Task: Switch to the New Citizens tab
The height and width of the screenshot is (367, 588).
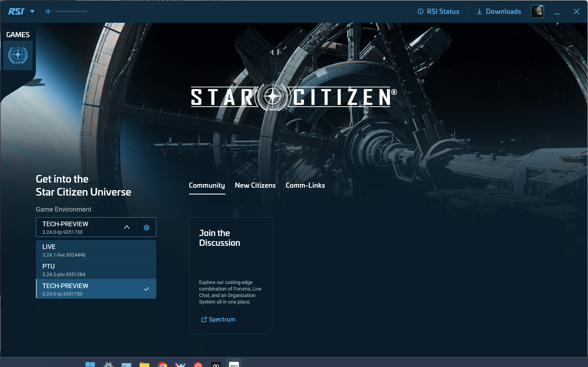Action: [x=255, y=185]
